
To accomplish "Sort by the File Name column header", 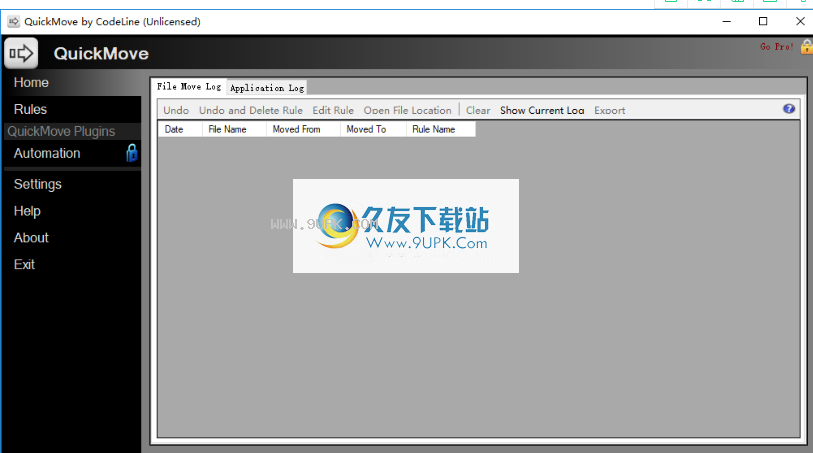I will [234, 129].
